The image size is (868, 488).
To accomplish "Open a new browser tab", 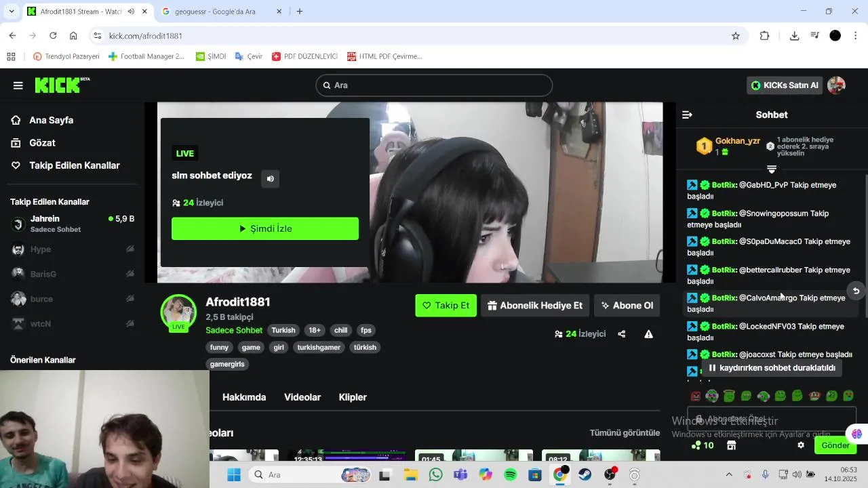I will pos(300,12).
